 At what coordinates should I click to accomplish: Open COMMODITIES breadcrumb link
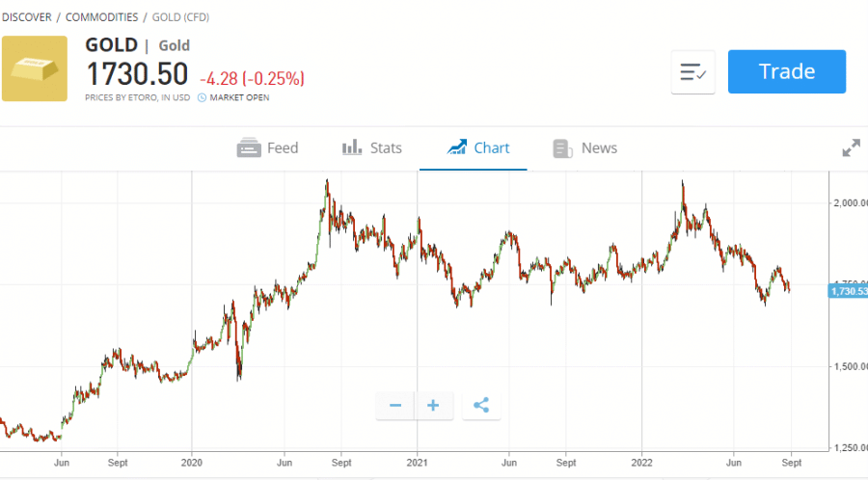pyautogui.click(x=101, y=17)
